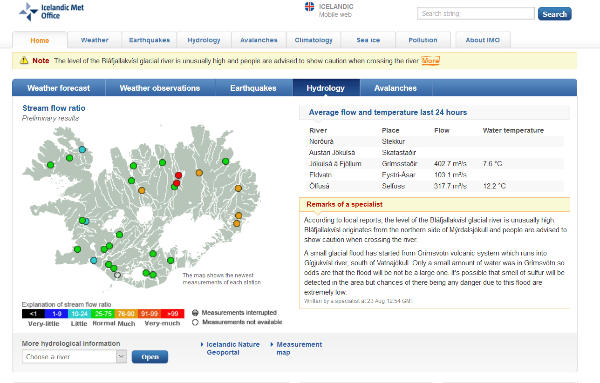This screenshot has width=600, height=383.
Task: Click the upper red station marker on map
Action: pos(178,175)
